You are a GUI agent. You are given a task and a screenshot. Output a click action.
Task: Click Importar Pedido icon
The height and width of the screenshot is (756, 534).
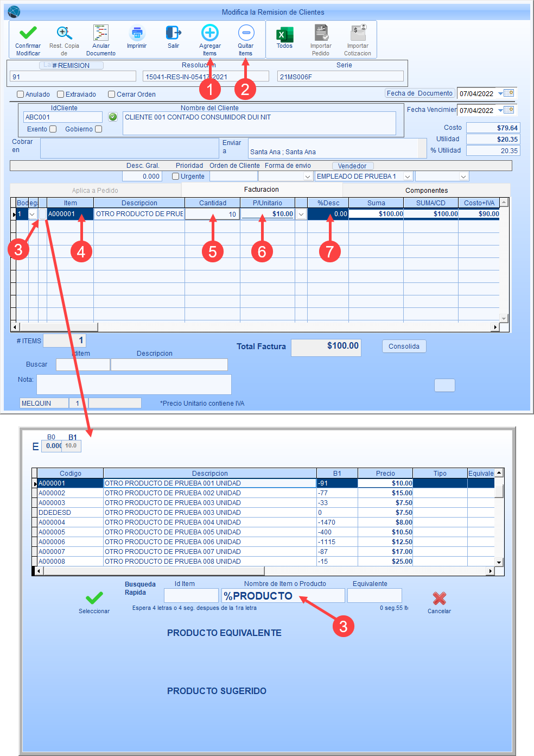(321, 33)
